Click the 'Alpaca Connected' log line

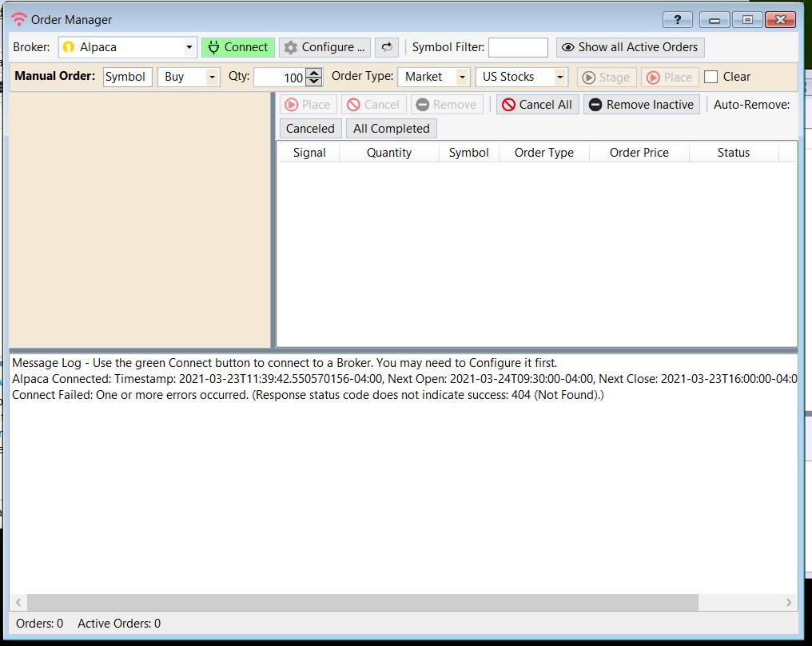pos(404,379)
